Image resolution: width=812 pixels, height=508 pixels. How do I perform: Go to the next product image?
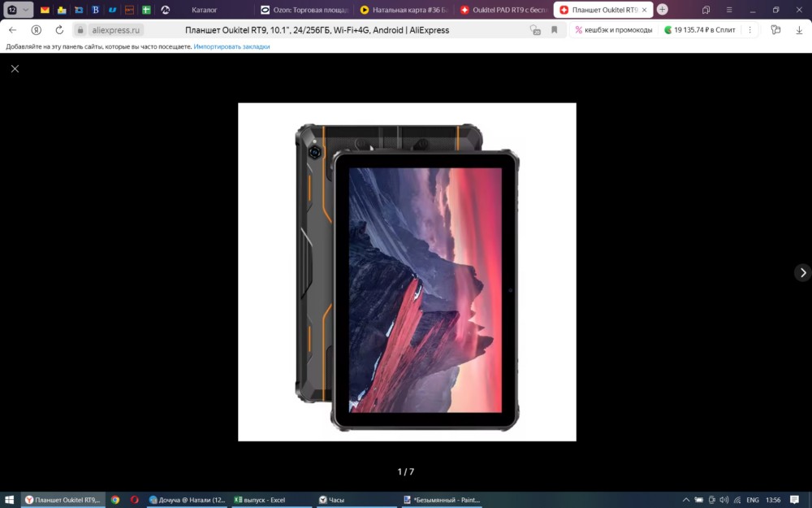click(802, 273)
